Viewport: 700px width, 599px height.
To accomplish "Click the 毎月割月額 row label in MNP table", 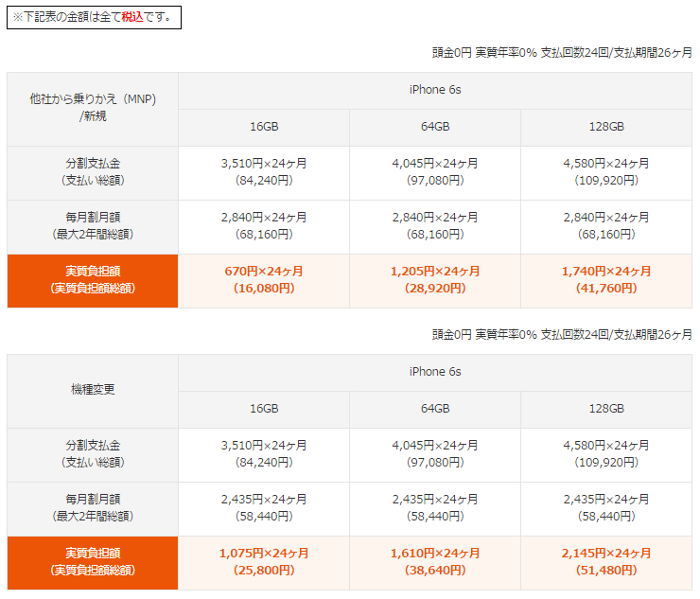I will (93, 227).
